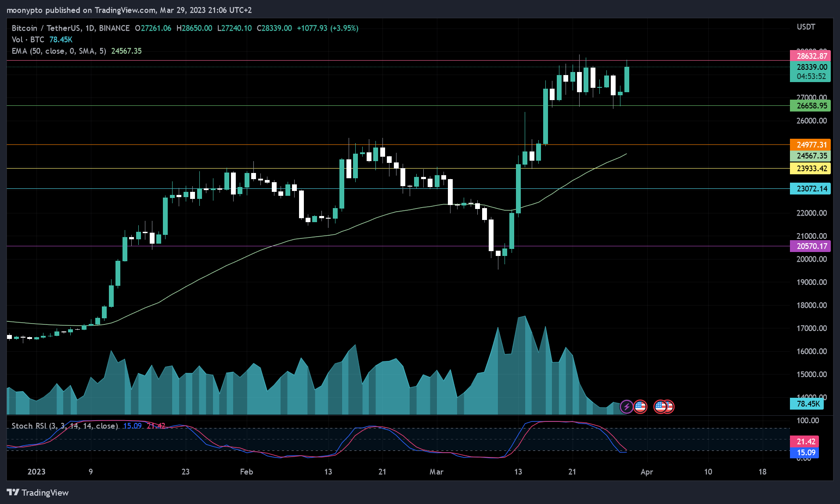
Task: Click the 1D interval in the chart legend
Action: (90, 28)
